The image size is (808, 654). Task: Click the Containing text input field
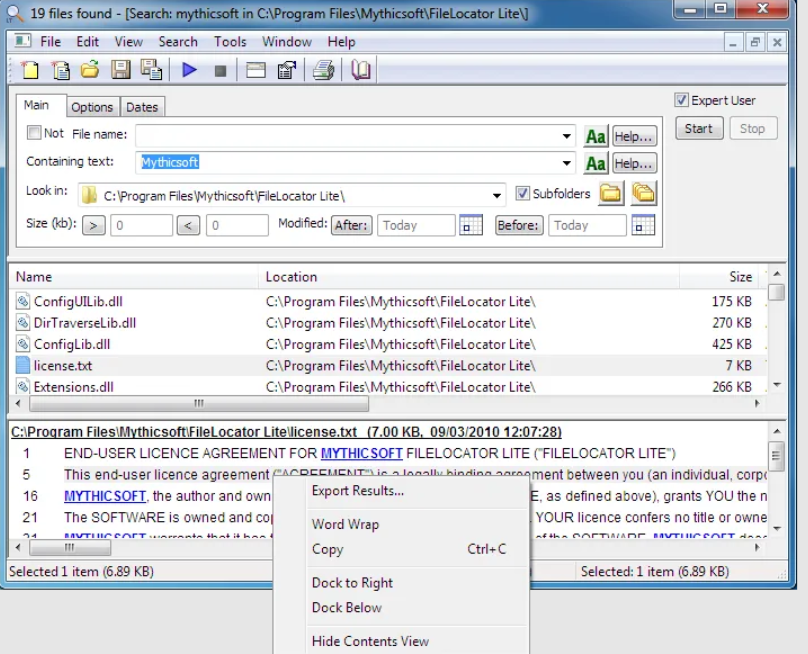coord(356,163)
